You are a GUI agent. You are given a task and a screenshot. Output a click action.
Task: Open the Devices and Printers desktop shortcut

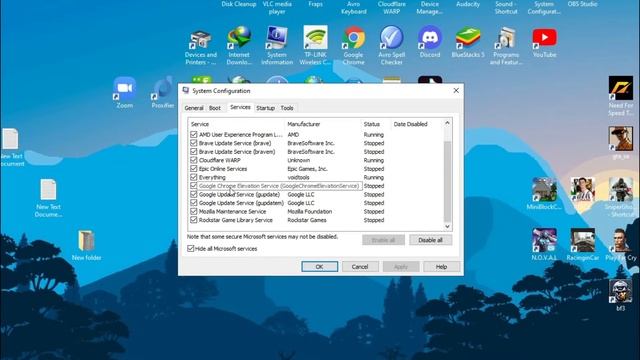pyautogui.click(x=200, y=47)
